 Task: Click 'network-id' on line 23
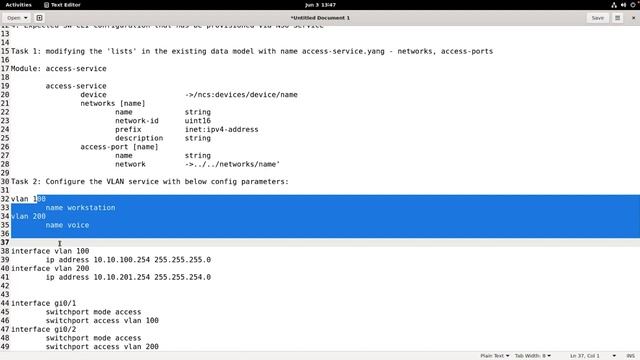point(137,121)
